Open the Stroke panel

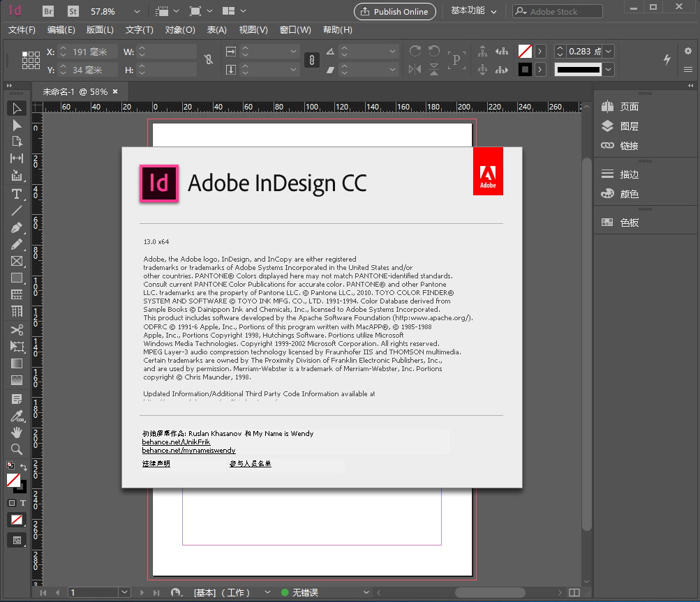[x=620, y=174]
